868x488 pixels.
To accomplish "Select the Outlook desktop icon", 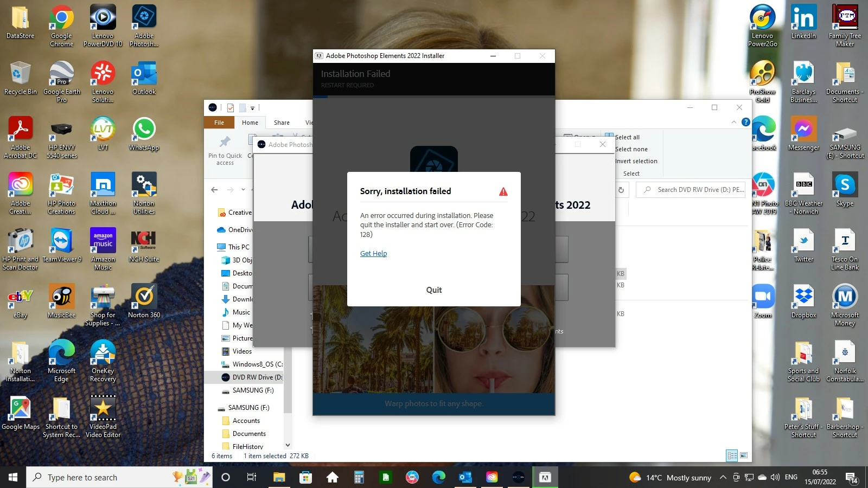I will pyautogui.click(x=144, y=78).
